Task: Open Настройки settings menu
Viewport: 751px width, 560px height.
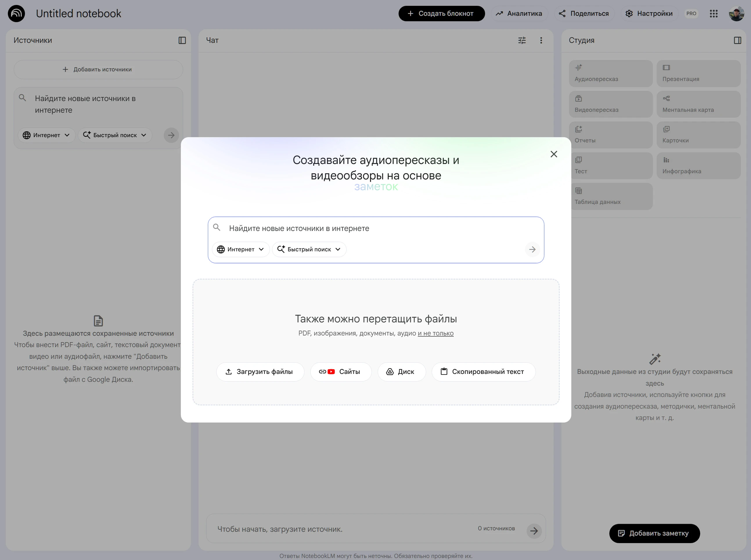Action: point(649,14)
